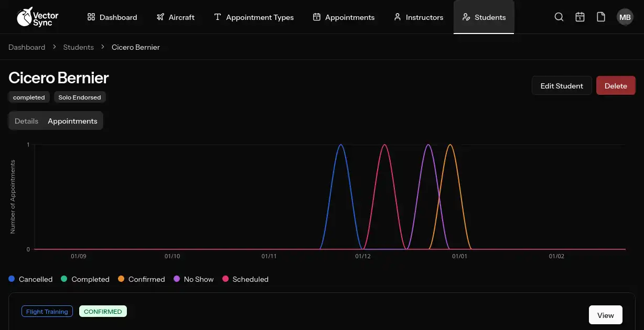Open the Appointments tab for Cicero Bernier
The image size is (644, 330).
point(72,120)
